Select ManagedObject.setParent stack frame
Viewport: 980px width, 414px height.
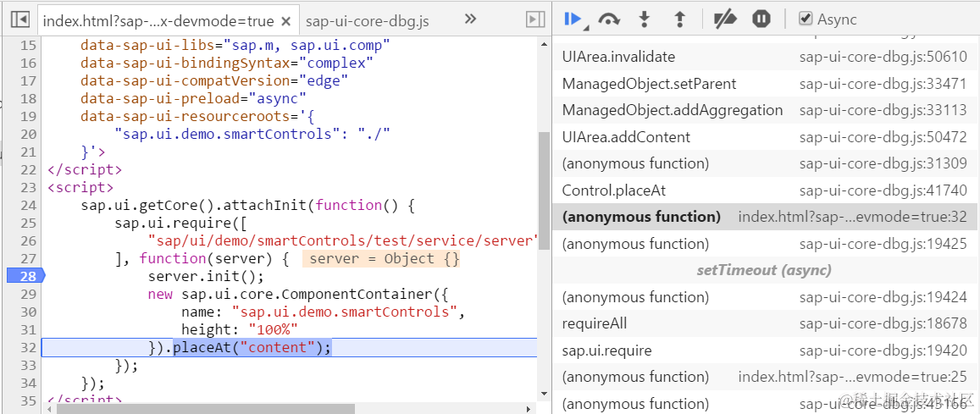766,84
